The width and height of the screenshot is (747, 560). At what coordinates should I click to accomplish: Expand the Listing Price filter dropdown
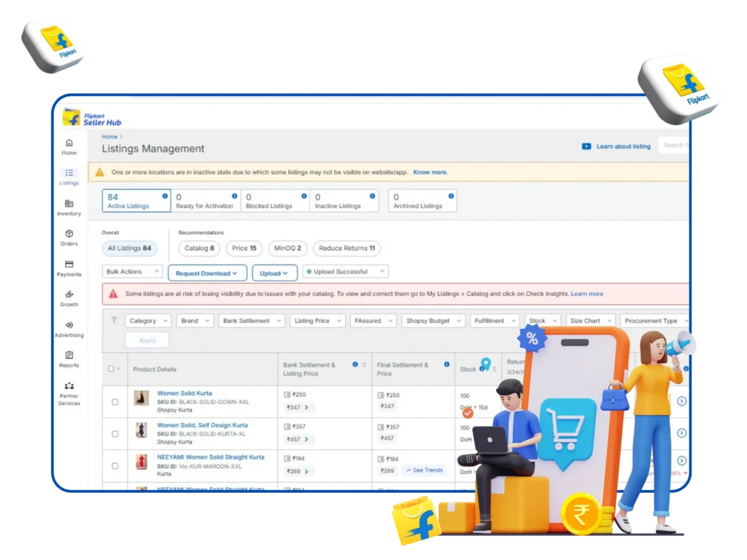(317, 321)
